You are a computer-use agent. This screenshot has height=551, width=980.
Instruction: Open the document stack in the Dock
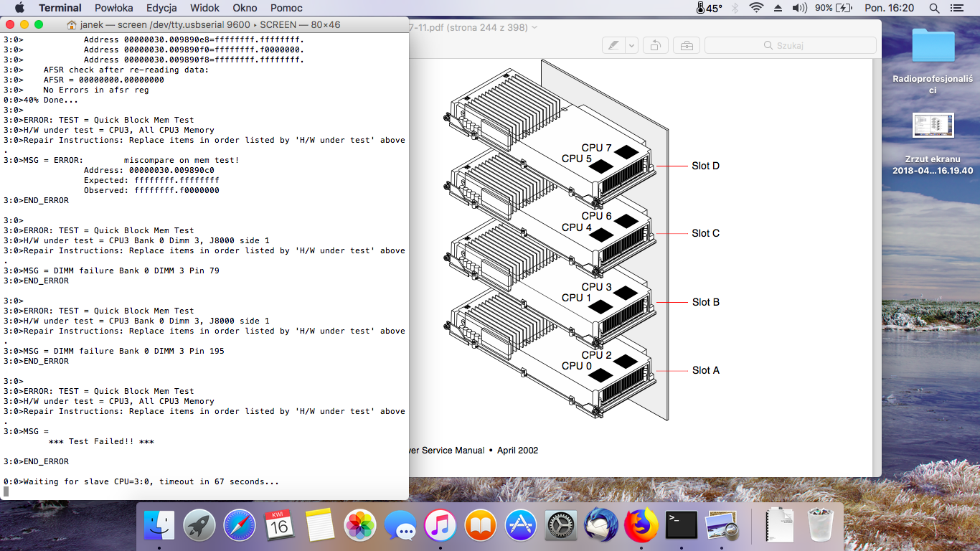click(x=779, y=526)
